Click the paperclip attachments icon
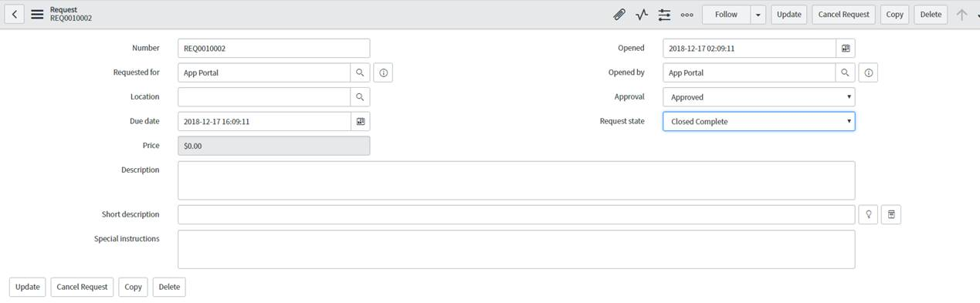Image resolution: width=980 pixels, height=303 pixels. pyautogui.click(x=619, y=14)
